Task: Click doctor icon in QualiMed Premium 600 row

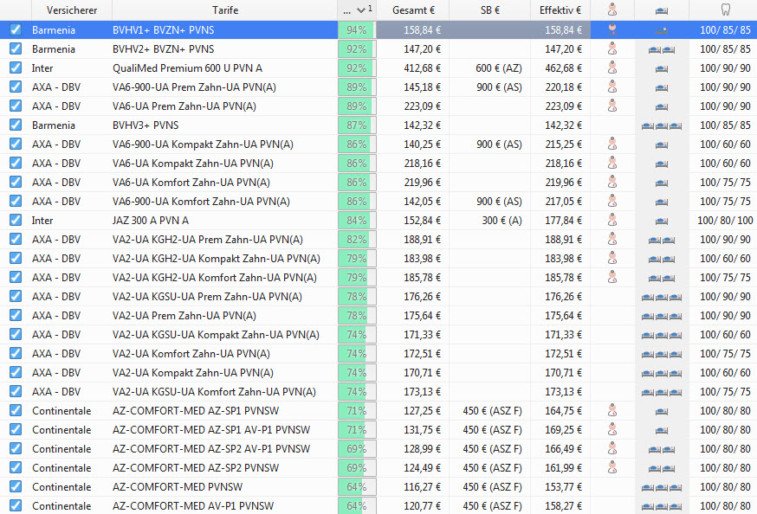Action: point(612,68)
